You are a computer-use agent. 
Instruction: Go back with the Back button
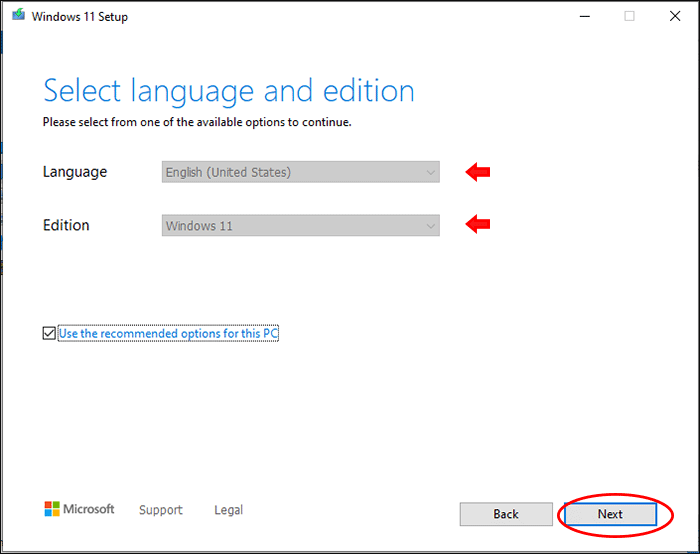[x=506, y=514]
